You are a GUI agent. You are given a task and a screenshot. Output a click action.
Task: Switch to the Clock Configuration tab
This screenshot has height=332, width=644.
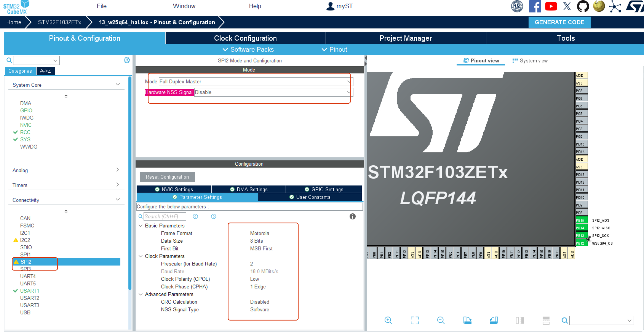[x=245, y=38]
